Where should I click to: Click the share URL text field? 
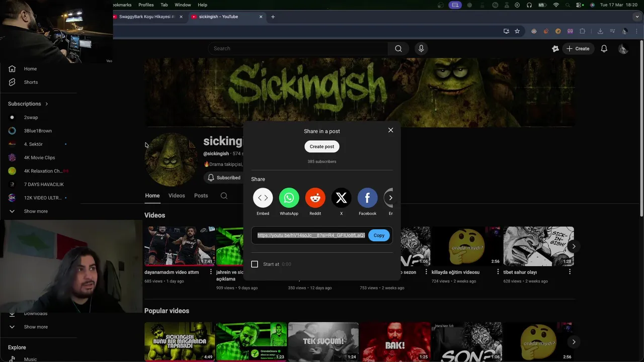(311, 235)
